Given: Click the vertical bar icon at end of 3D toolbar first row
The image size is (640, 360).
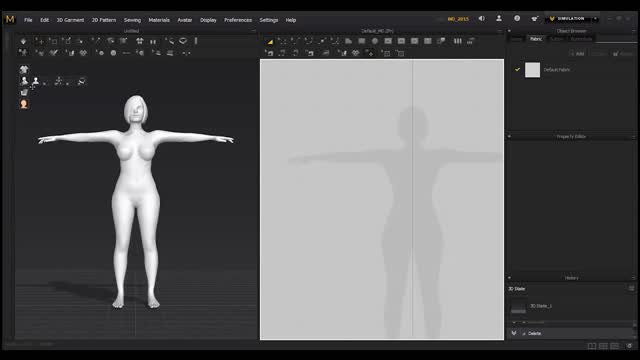Looking at the screenshot, I should [196, 41].
